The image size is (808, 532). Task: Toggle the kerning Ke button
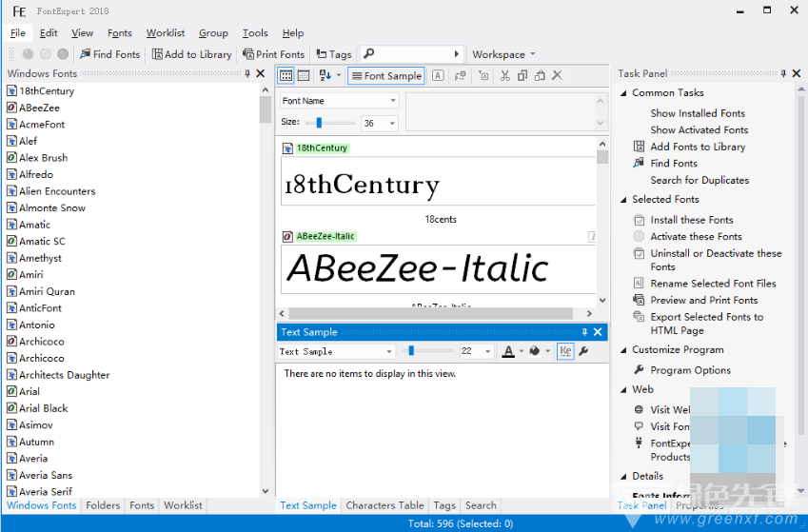565,351
